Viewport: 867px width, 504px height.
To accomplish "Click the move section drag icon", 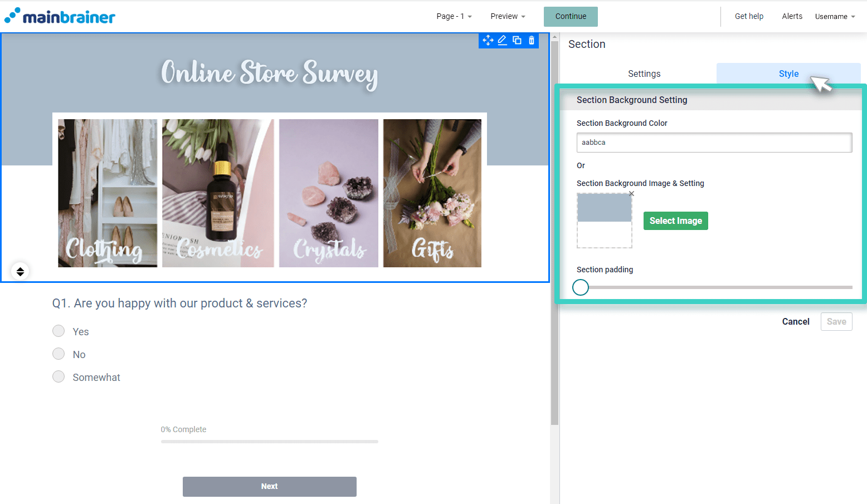I will pos(488,40).
